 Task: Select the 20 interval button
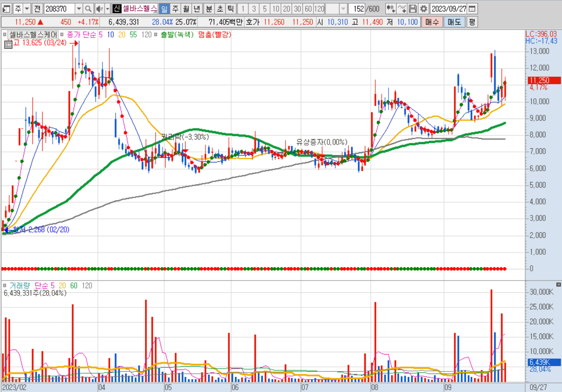click(x=286, y=9)
